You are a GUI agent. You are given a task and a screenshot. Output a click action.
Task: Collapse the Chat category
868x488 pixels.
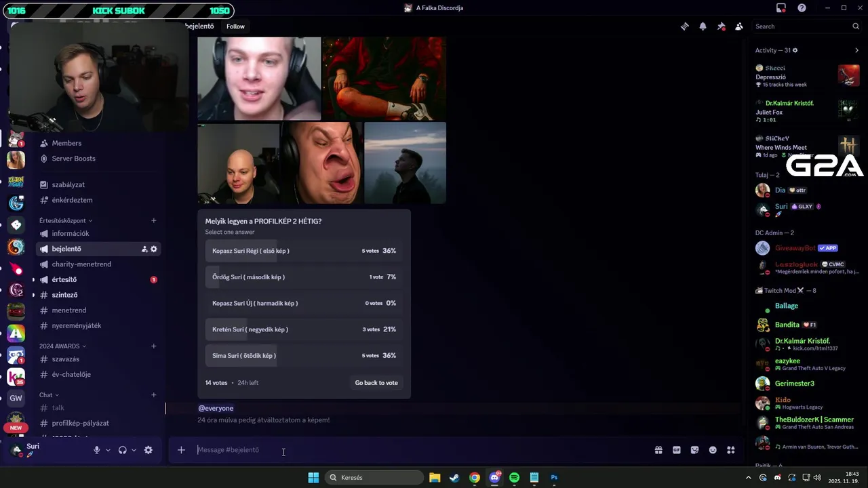click(x=49, y=394)
